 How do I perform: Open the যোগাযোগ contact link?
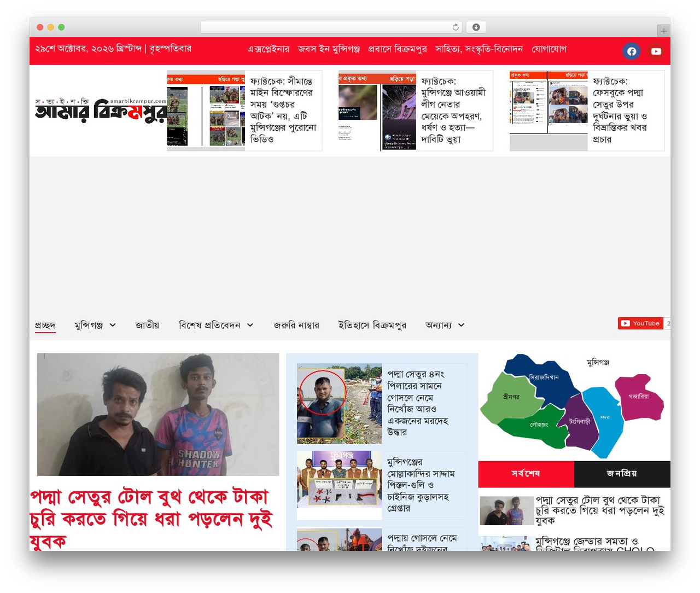click(x=549, y=49)
